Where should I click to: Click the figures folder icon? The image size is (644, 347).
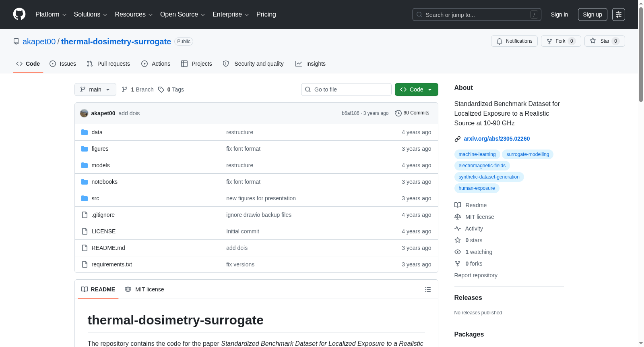pyautogui.click(x=85, y=149)
